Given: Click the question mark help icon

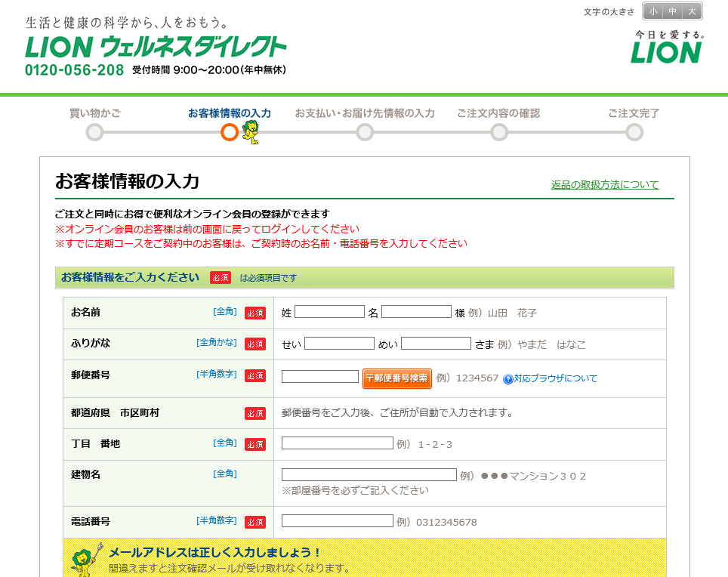Looking at the screenshot, I should pyautogui.click(x=508, y=379).
